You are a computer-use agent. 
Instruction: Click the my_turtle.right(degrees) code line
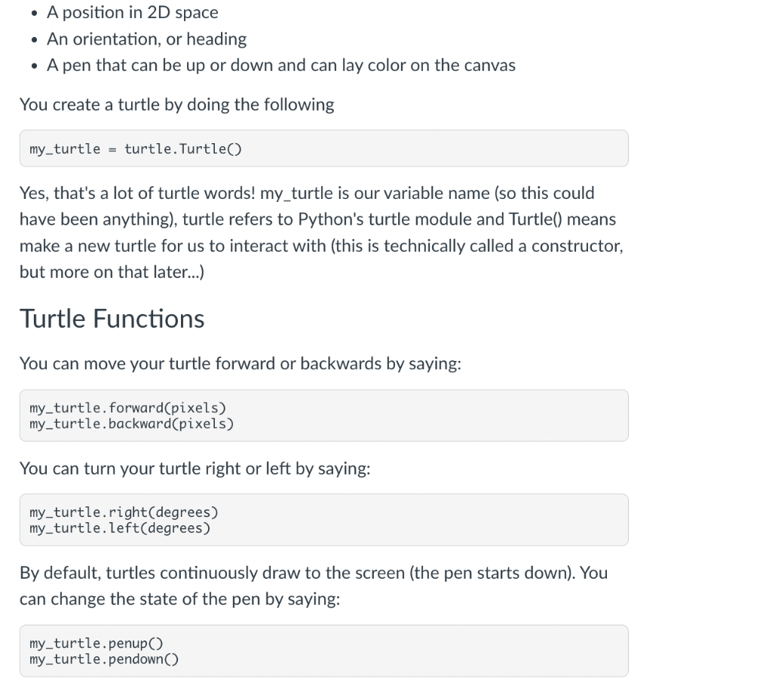[124, 513]
